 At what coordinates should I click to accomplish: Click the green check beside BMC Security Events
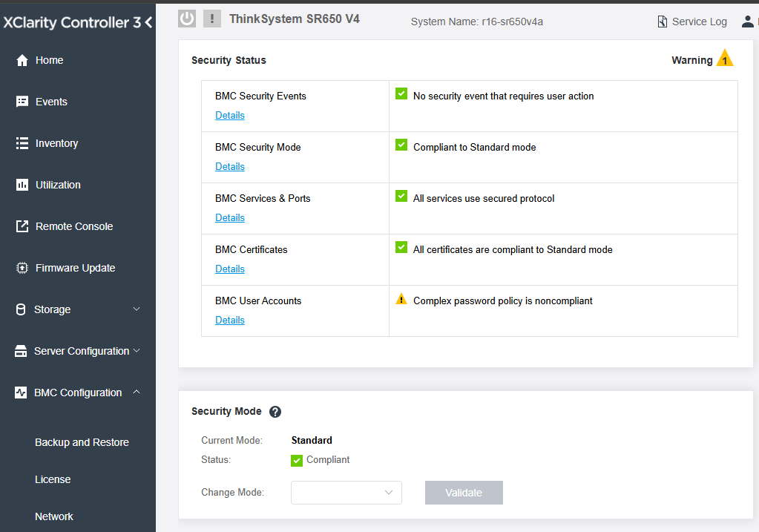coord(401,93)
